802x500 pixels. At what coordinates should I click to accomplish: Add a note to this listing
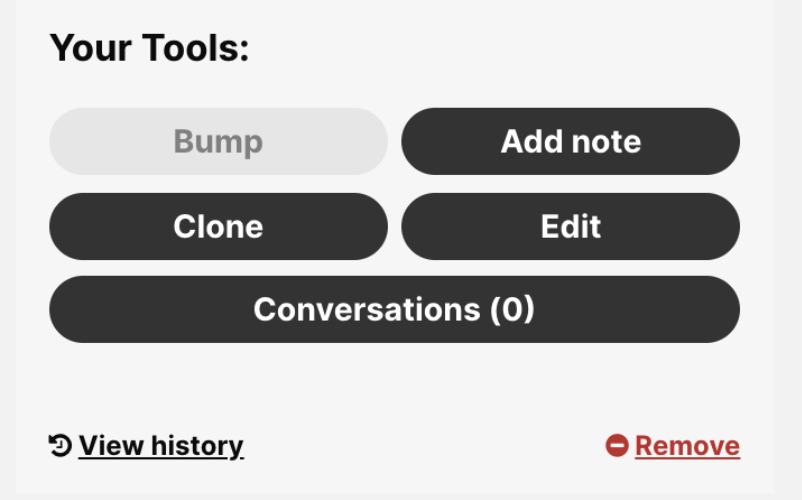click(570, 141)
